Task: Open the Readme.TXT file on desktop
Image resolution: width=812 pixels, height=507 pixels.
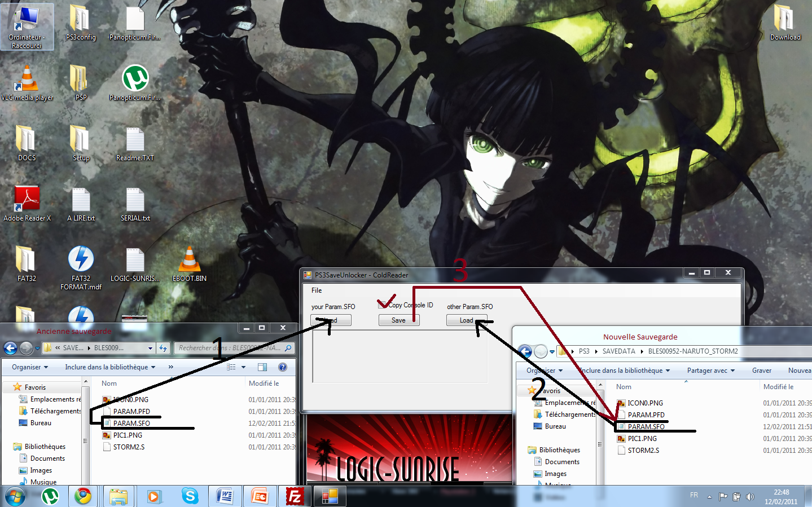Action: pyautogui.click(x=135, y=143)
